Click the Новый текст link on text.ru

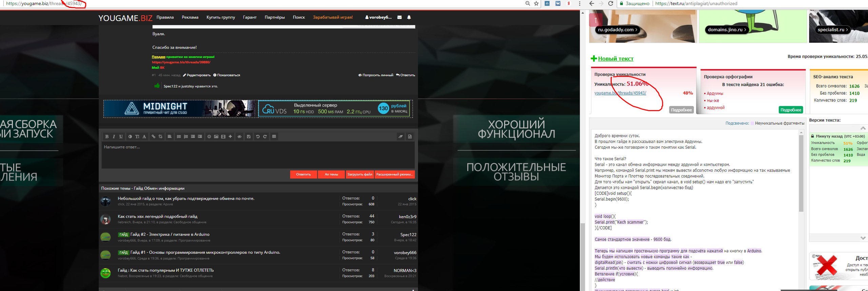click(615, 59)
